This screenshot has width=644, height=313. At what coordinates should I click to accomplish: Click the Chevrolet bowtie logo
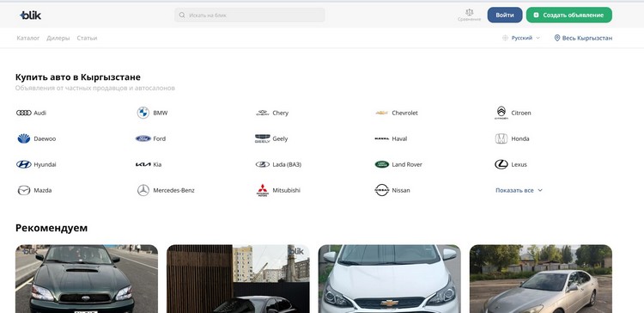click(381, 113)
